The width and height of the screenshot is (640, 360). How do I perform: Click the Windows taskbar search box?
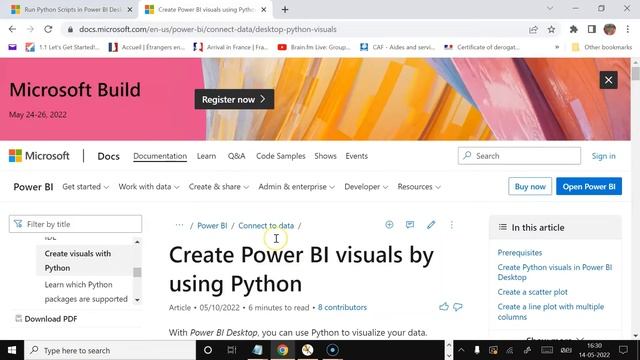(110, 350)
